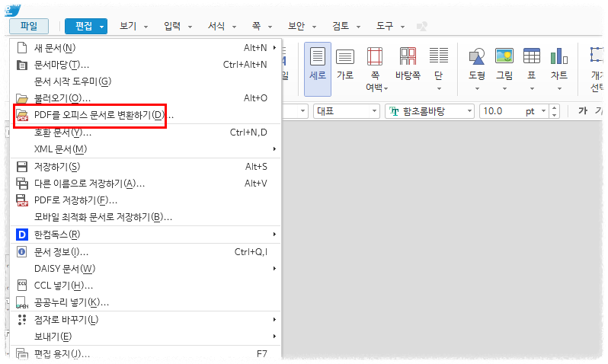Choose 공공누리 넣기(K)... entry
This screenshot has height=364, width=608.
coord(146,302)
